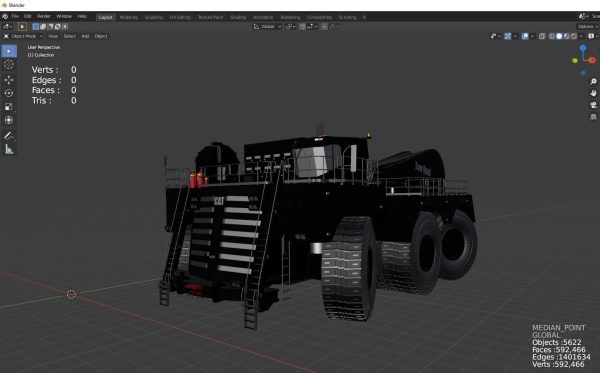
Task: Switch perspective/orthographic with grid icon
Action: (593, 116)
